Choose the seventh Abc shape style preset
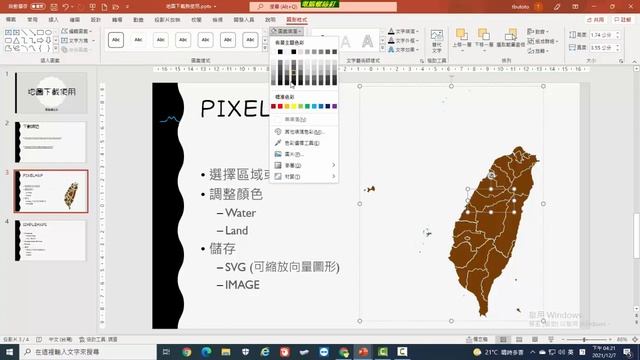The image size is (640, 360). pyautogui.click(x=250, y=40)
